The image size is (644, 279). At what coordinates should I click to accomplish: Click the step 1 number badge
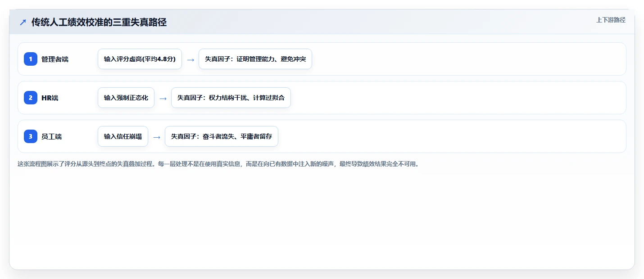coord(31,59)
